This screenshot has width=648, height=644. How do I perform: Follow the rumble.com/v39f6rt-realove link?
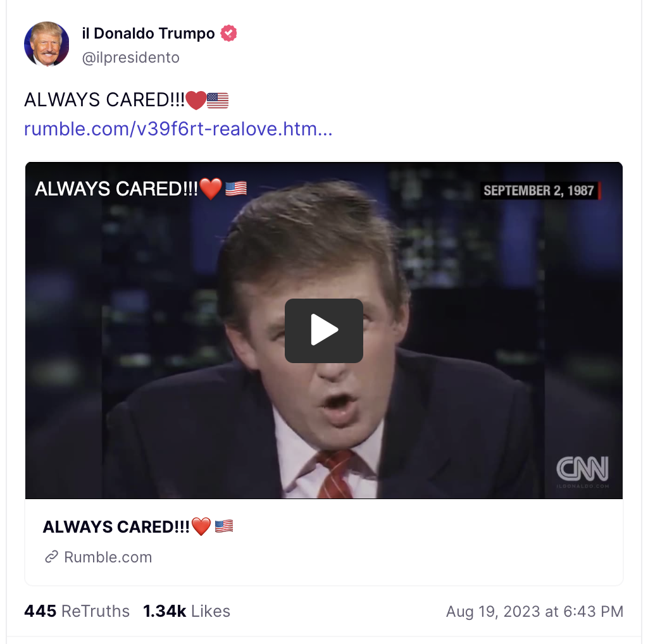tap(178, 129)
